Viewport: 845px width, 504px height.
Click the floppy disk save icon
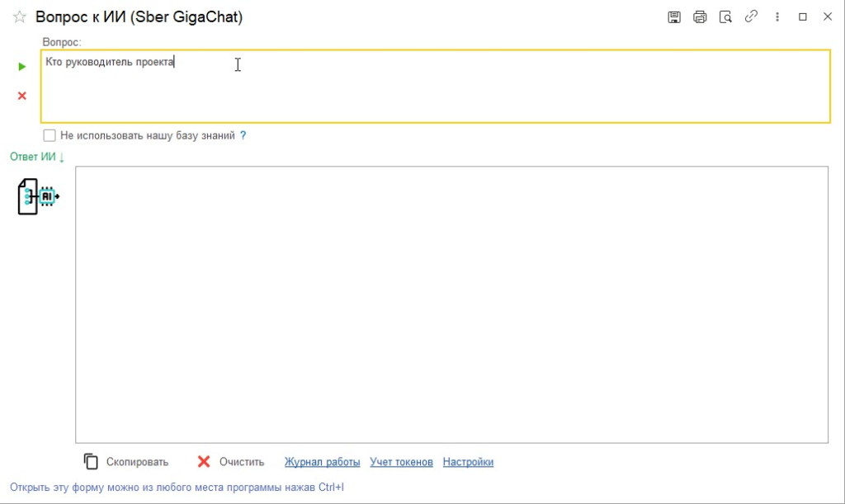pos(674,17)
